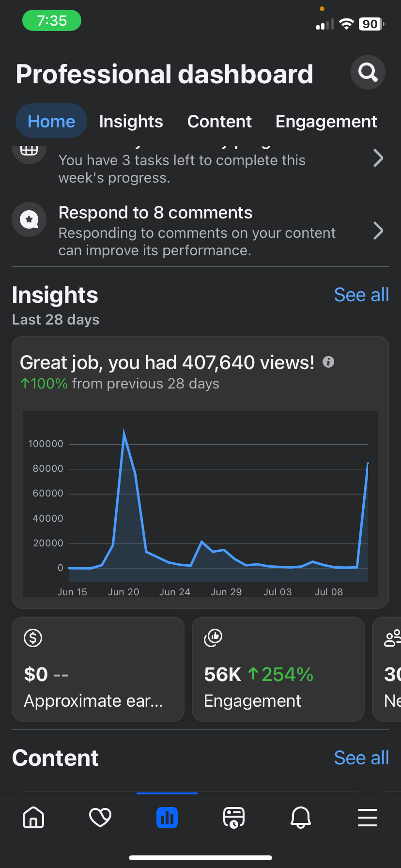
Task: Open the hamburger menu icon
Action: [368, 818]
